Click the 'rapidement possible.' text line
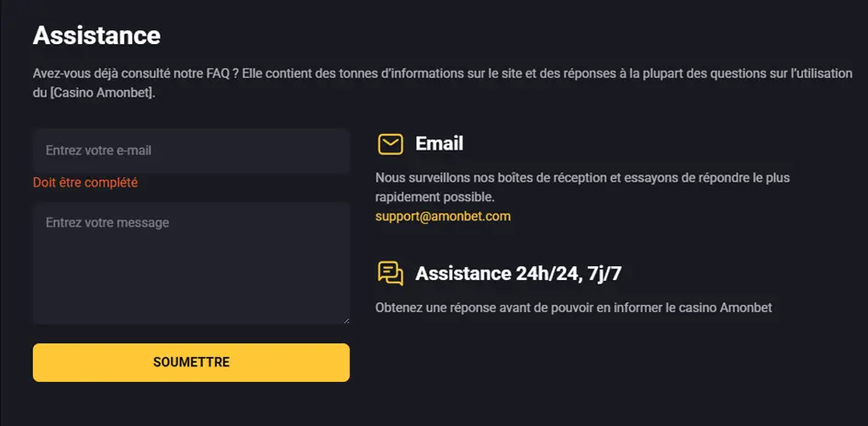Viewport: 868px width, 426px height. pos(434,196)
